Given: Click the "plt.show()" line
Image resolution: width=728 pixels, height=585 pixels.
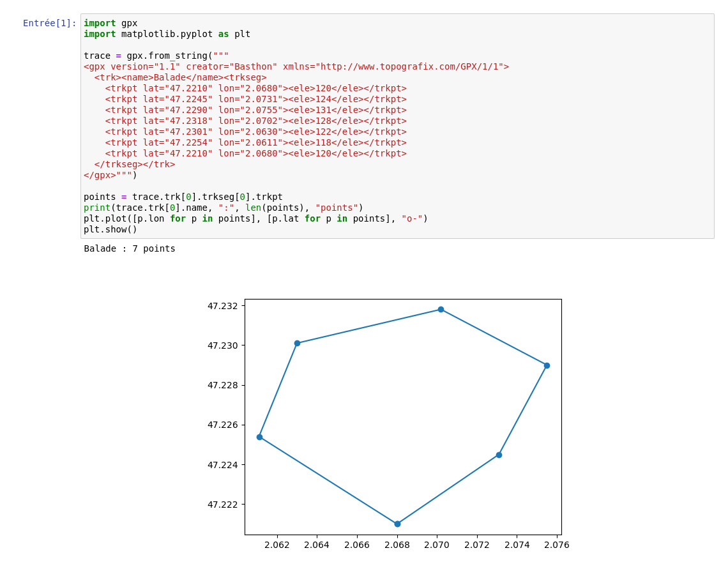Looking at the screenshot, I should coord(110,229).
